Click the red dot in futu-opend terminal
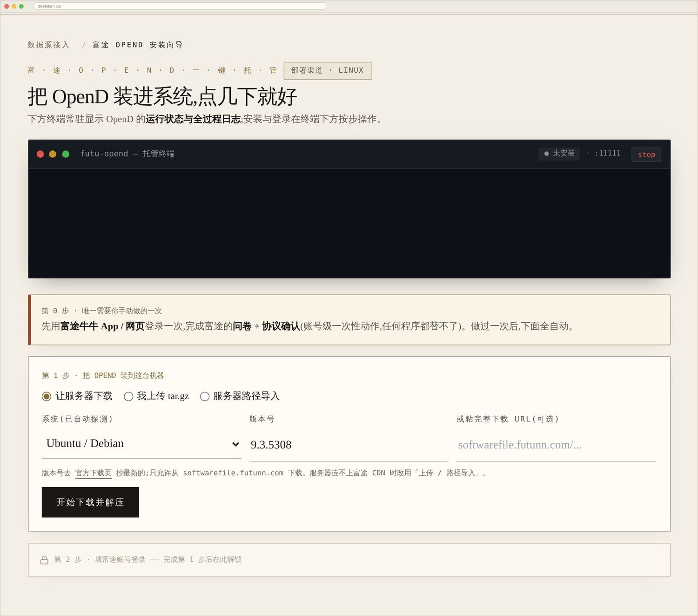The image size is (698, 616). point(40,154)
